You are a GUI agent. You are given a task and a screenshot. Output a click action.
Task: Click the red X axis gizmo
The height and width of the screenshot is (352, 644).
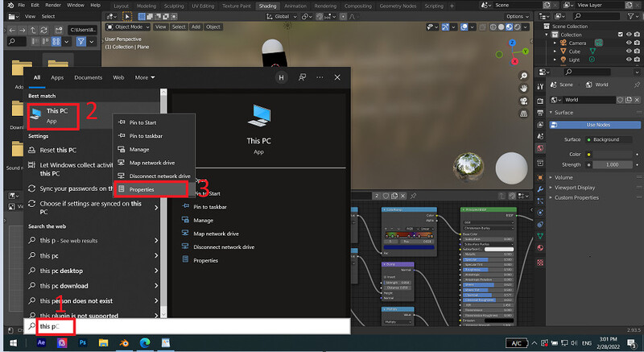[514, 61]
